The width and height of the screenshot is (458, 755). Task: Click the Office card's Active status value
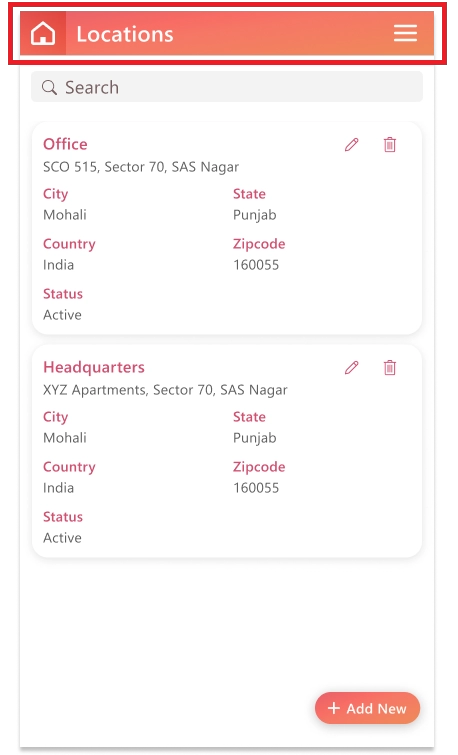pyautogui.click(x=62, y=315)
